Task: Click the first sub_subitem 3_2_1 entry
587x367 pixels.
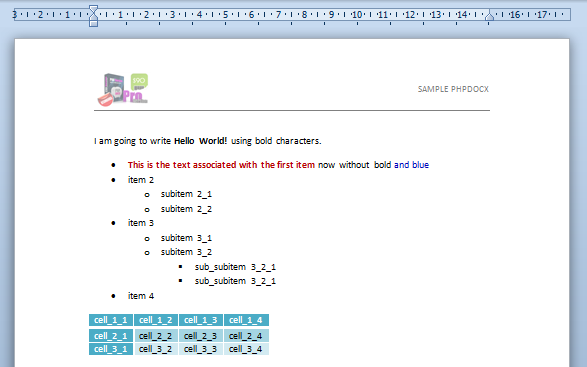Action: point(235,267)
